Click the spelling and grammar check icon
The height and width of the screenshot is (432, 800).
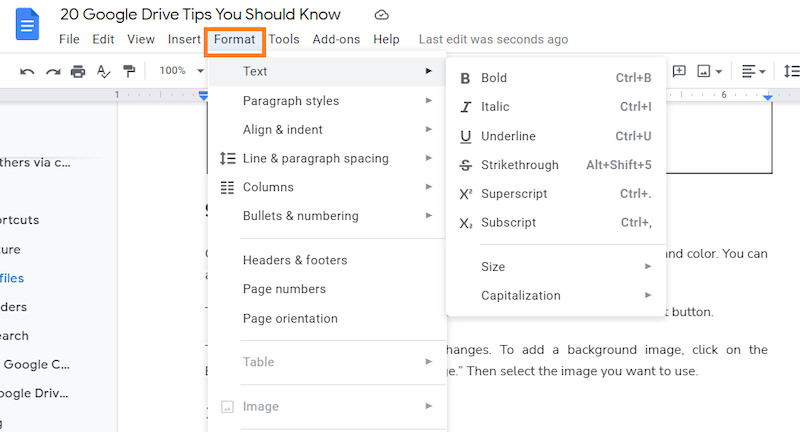pos(104,71)
